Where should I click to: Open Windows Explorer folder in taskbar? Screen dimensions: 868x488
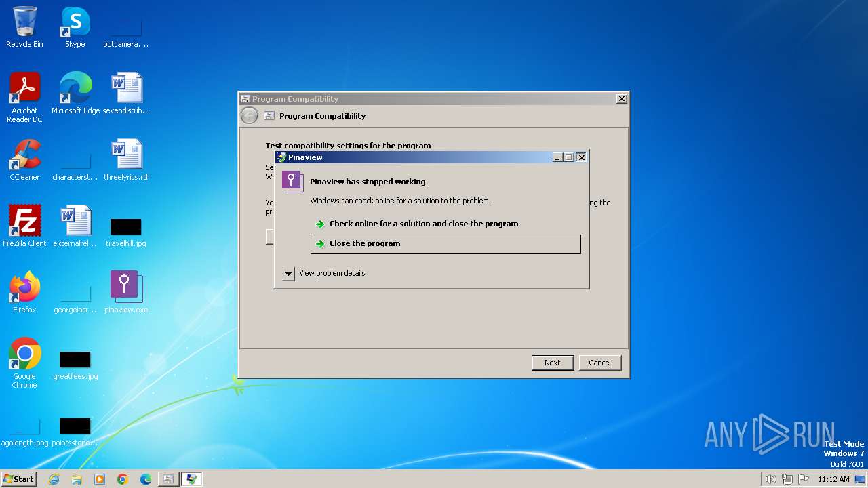[x=77, y=479]
